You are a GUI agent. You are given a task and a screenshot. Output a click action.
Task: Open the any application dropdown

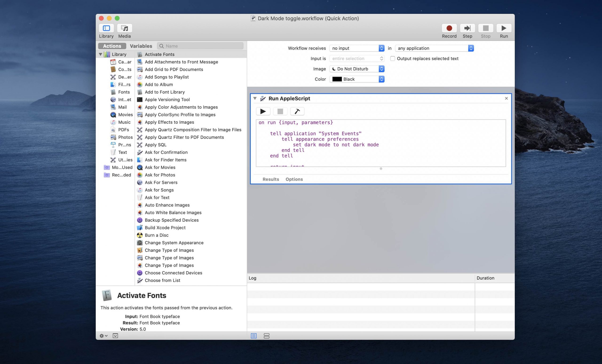(x=434, y=48)
